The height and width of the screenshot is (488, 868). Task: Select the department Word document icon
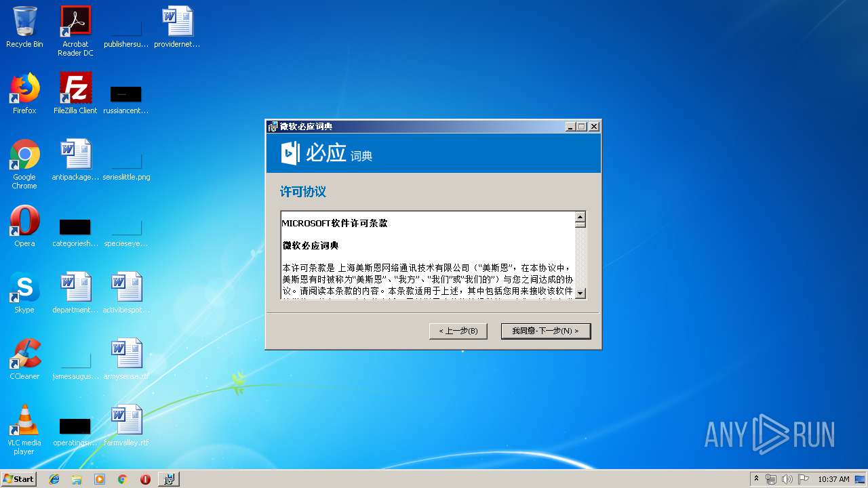75,293
